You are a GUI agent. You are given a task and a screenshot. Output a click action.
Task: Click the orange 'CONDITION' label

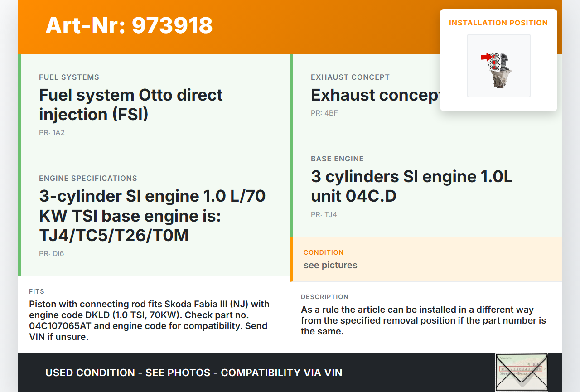324,252
